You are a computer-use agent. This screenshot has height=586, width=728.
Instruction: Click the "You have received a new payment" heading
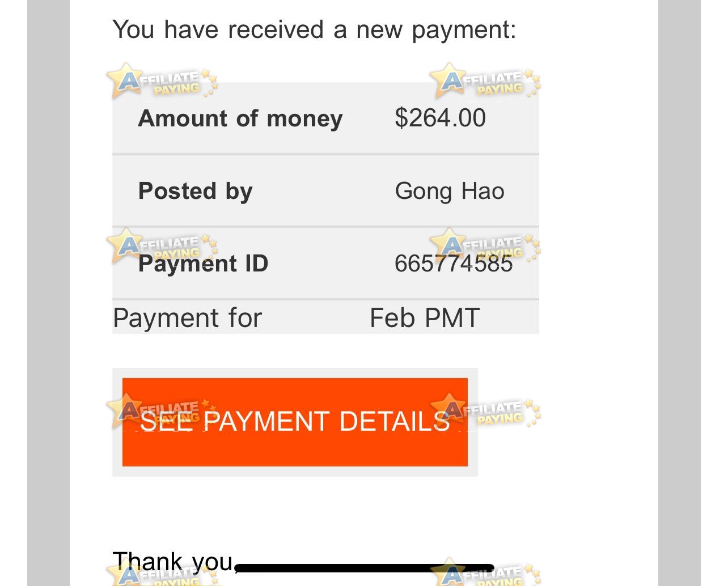point(314,29)
